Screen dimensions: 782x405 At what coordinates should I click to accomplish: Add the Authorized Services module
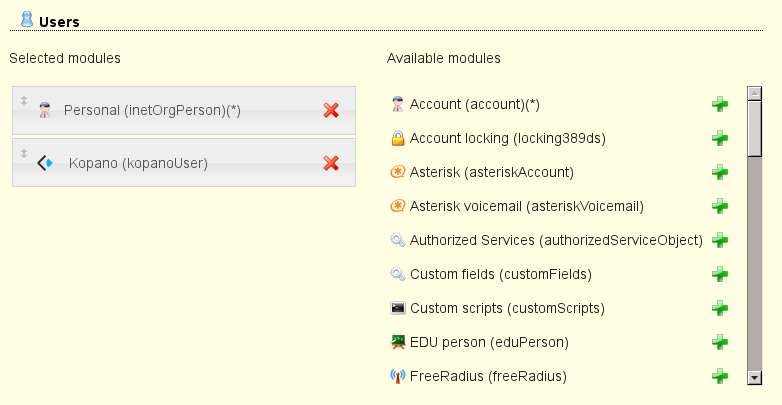(x=719, y=240)
